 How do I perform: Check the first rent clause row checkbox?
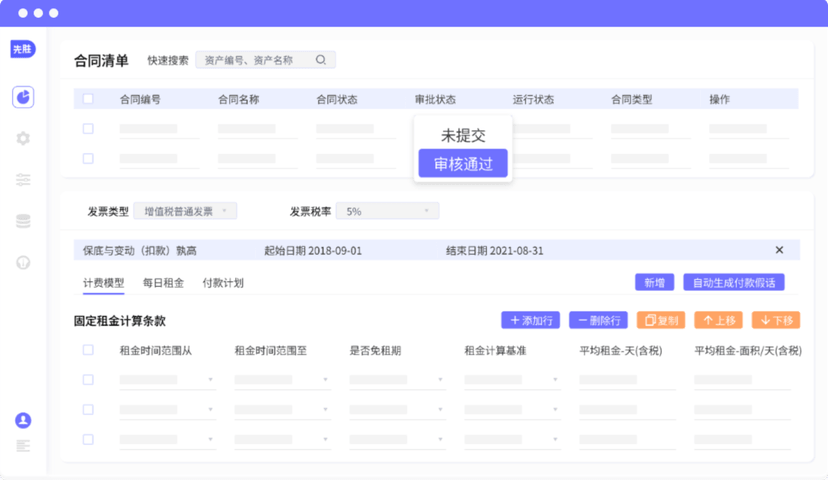coord(88,380)
